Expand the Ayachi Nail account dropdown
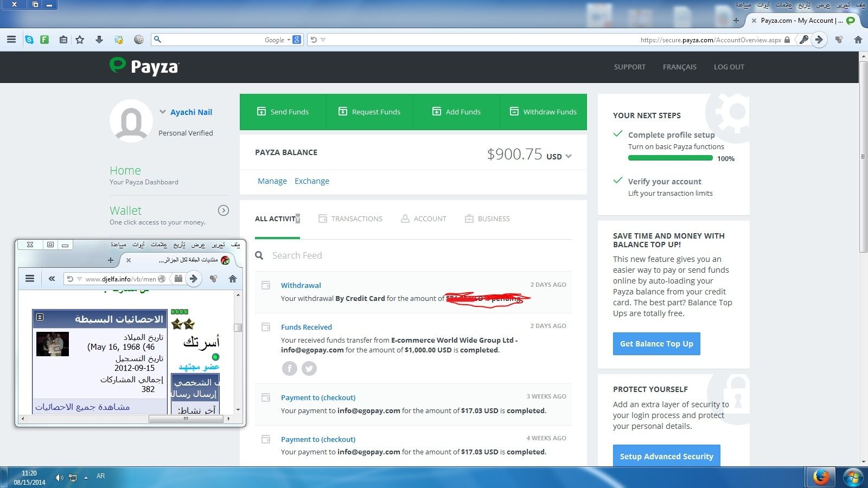 [x=162, y=112]
